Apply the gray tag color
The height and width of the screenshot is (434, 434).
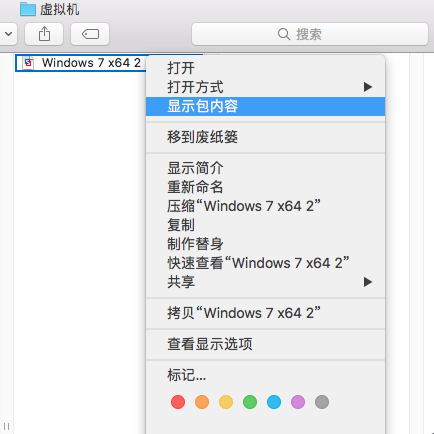coord(322,402)
